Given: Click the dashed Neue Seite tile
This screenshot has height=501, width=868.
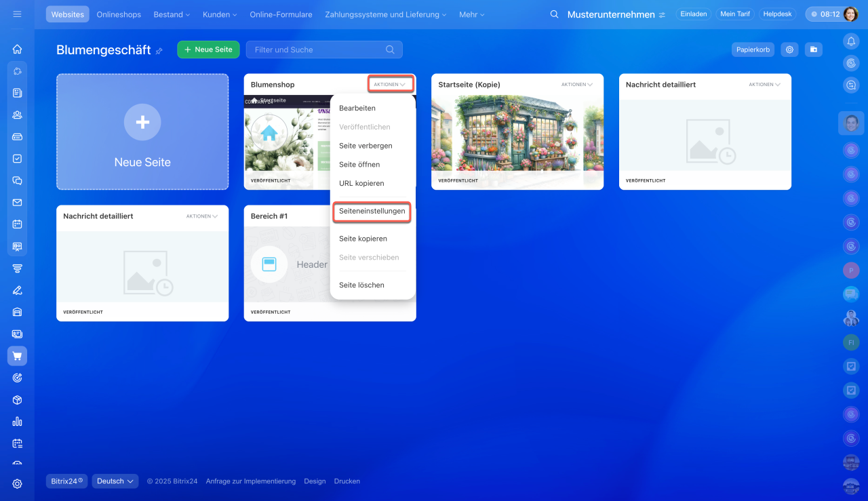Looking at the screenshot, I should point(142,132).
